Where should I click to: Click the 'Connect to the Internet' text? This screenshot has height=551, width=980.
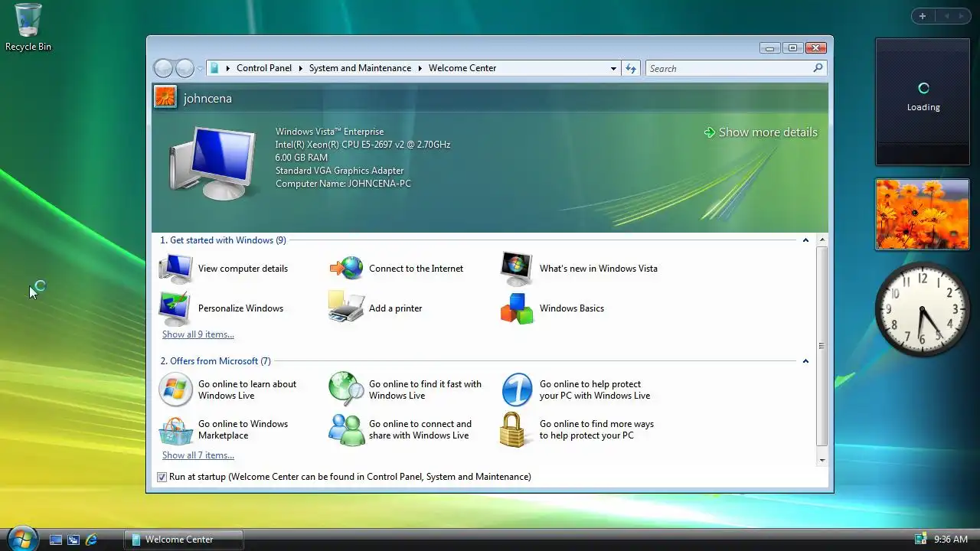pos(416,269)
